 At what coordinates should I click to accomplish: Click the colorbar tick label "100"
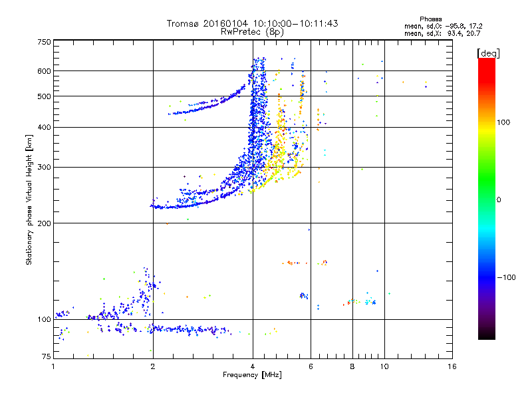tap(503, 122)
